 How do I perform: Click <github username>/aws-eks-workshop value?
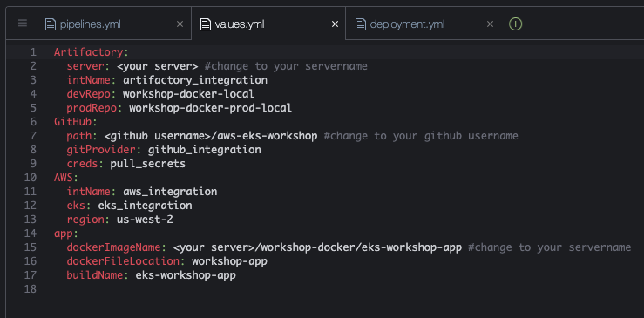coord(211,136)
